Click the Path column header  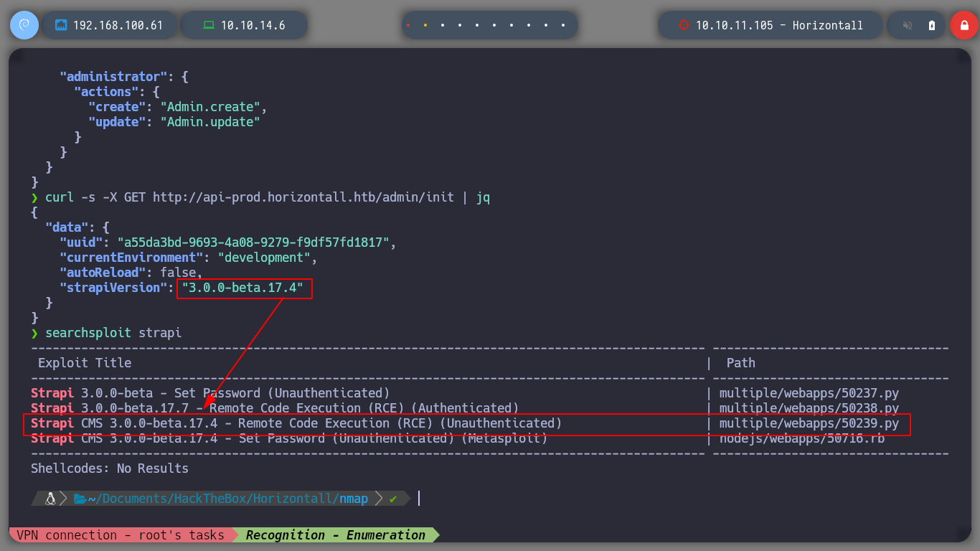[741, 363]
